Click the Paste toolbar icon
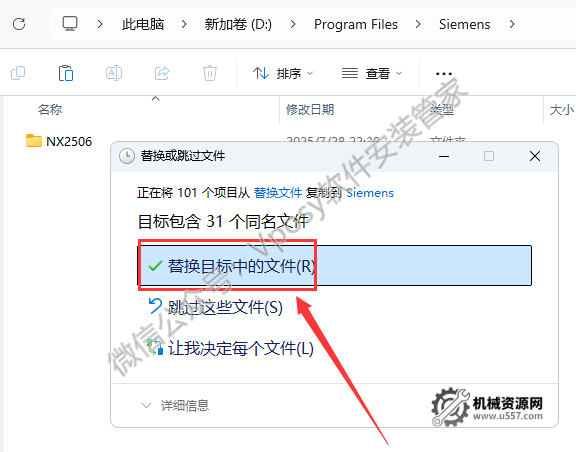 click(66, 73)
